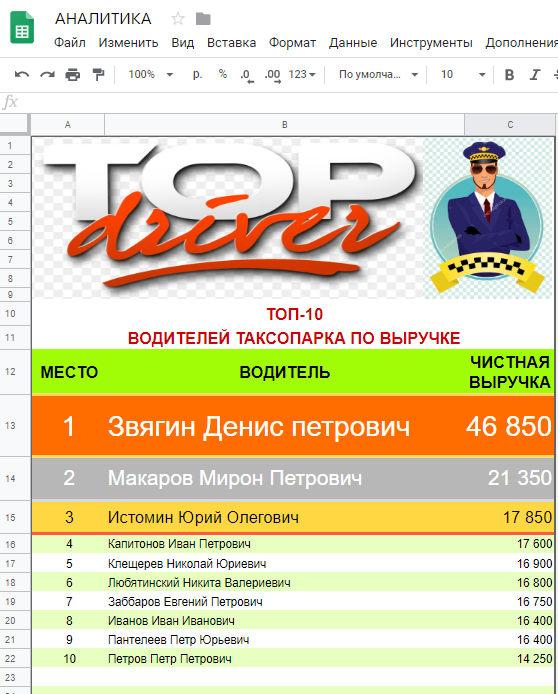Select cell Любятинский Никита Валериевич
The width and height of the screenshot is (558, 694).
pyautogui.click(x=285, y=582)
